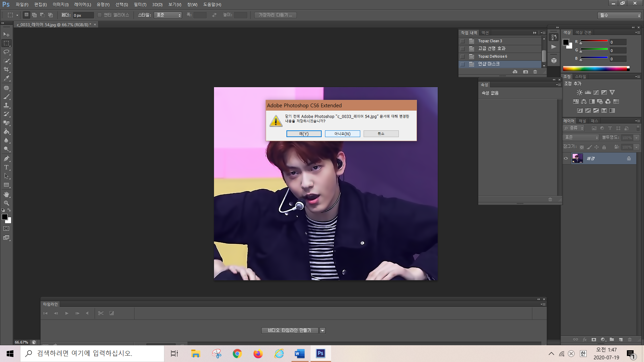Open the 필터(T) menu

coord(140,4)
